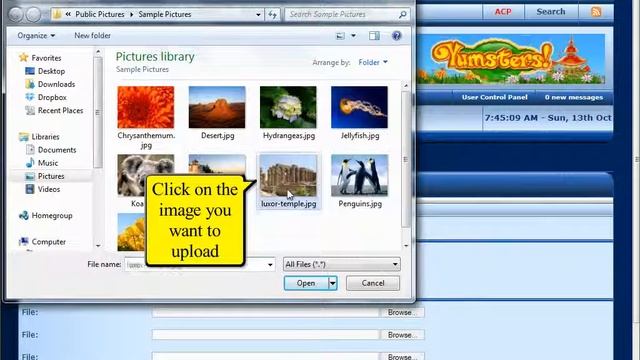Open the 0 new messages link

573,97
